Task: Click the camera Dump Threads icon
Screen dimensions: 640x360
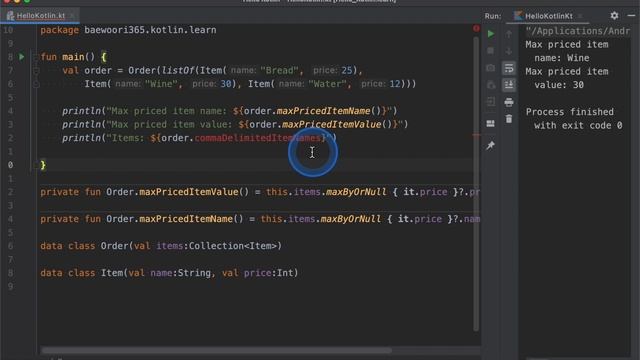Action: (491, 68)
